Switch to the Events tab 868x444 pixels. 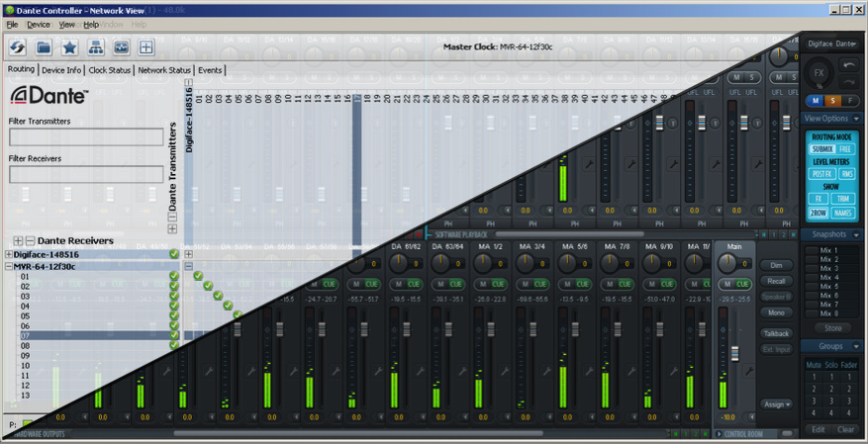[x=210, y=70]
